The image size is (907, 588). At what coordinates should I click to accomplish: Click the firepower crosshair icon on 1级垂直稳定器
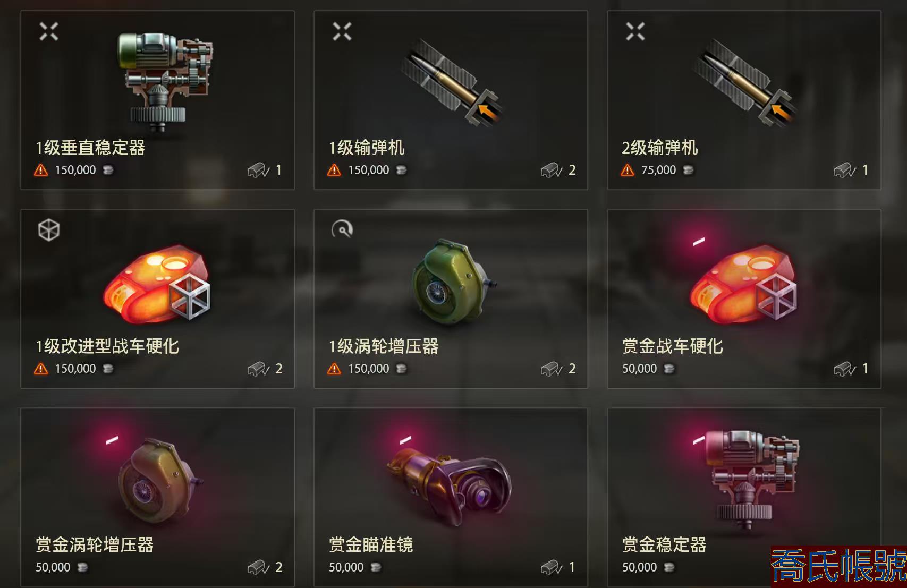(x=49, y=32)
